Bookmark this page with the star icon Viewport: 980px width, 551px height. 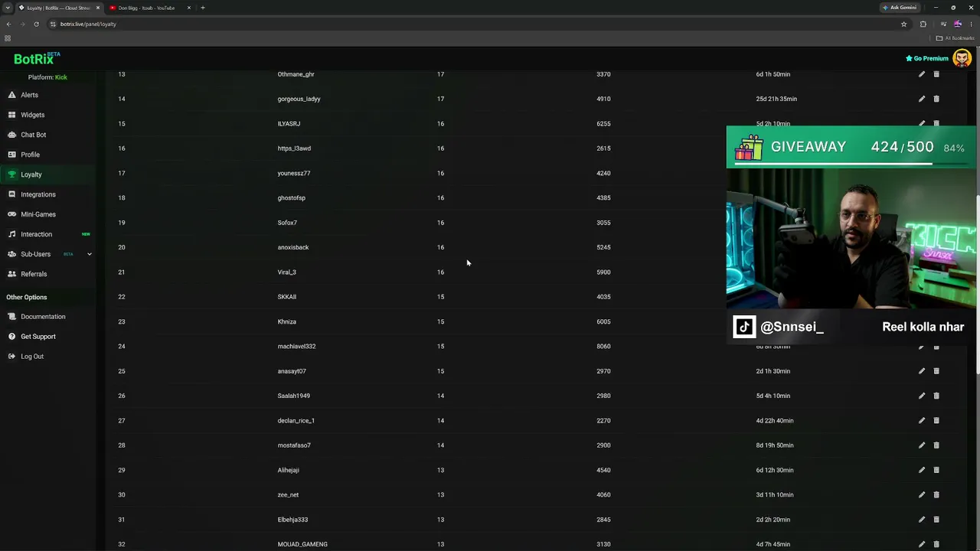click(x=903, y=24)
